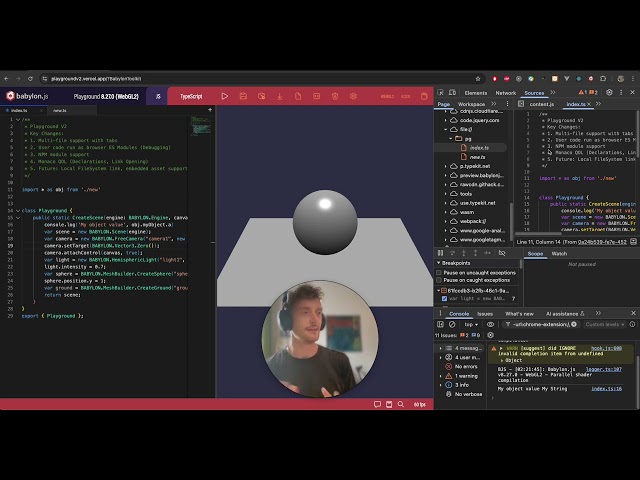Open the What's new drawer tab
Image resolution: width=640 pixels, height=480 pixels.
click(x=519, y=313)
